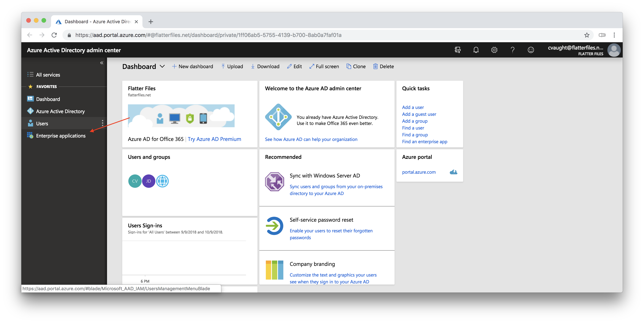Open Enterprise applications in sidebar
The height and width of the screenshot is (323, 644).
point(61,136)
